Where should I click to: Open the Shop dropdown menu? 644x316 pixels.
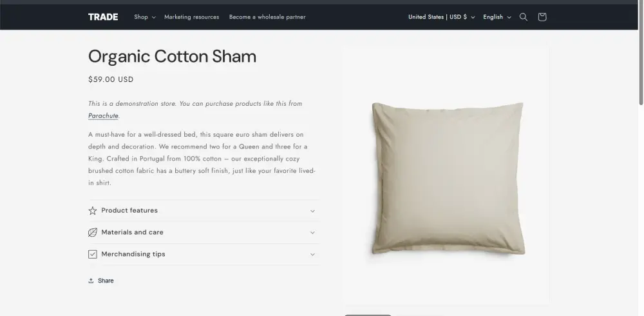144,17
